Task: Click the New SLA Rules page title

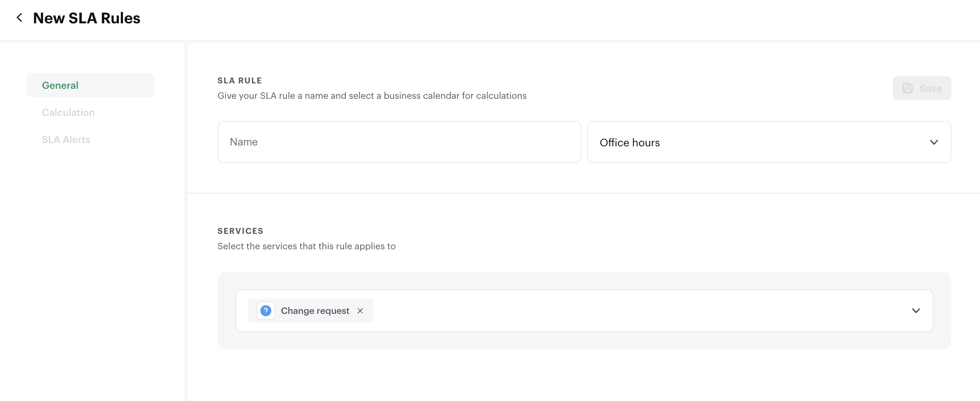Action: (x=87, y=18)
